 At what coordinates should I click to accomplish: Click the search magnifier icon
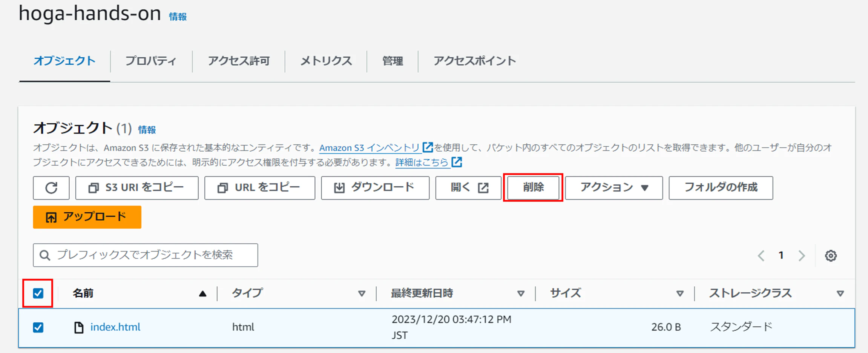coord(45,255)
